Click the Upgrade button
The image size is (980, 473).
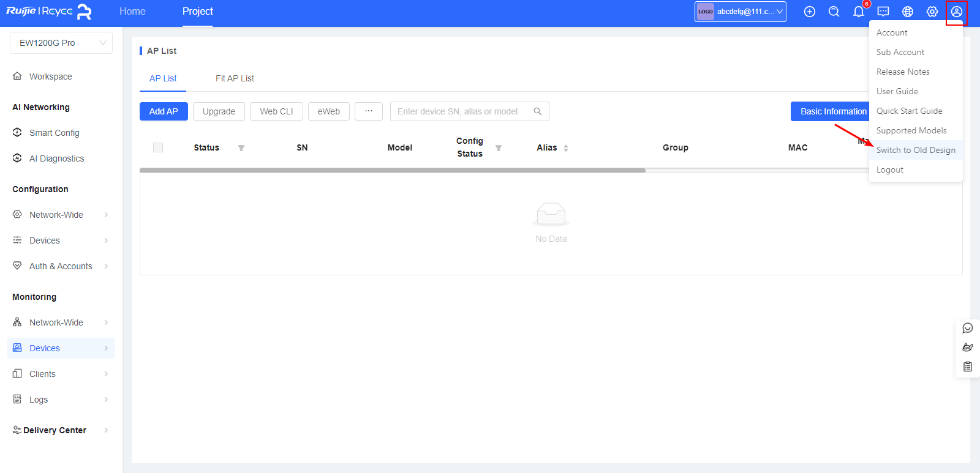[219, 111]
